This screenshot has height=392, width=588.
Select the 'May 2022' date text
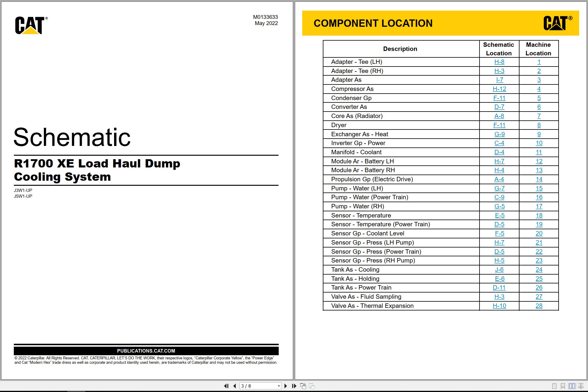pos(266,23)
